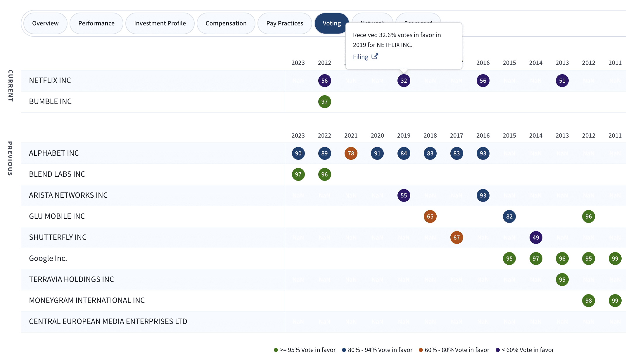The height and width of the screenshot is (364, 626).
Task: Select MONEYGRAM INTERNATIONAL INC name
Action: (87, 301)
